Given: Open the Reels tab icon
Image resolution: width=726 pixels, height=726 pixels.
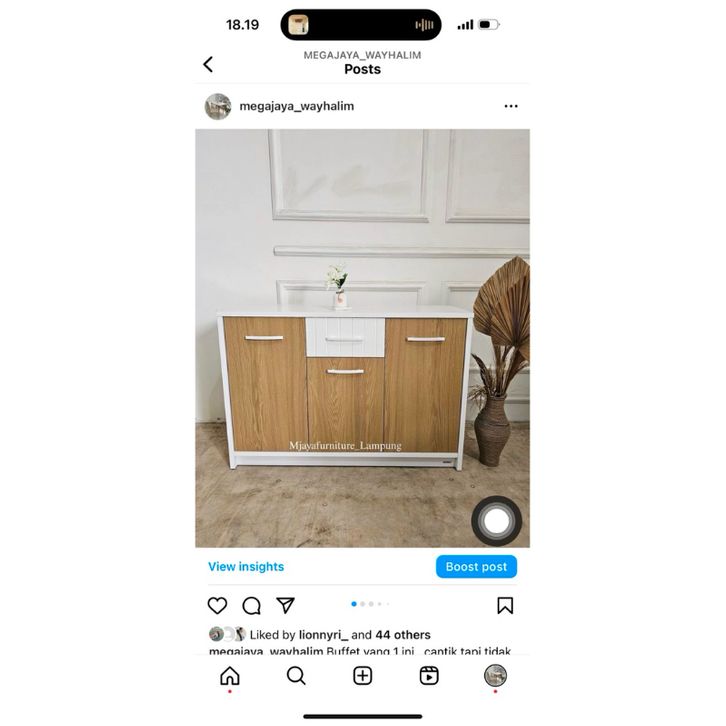Looking at the screenshot, I should 429,676.
